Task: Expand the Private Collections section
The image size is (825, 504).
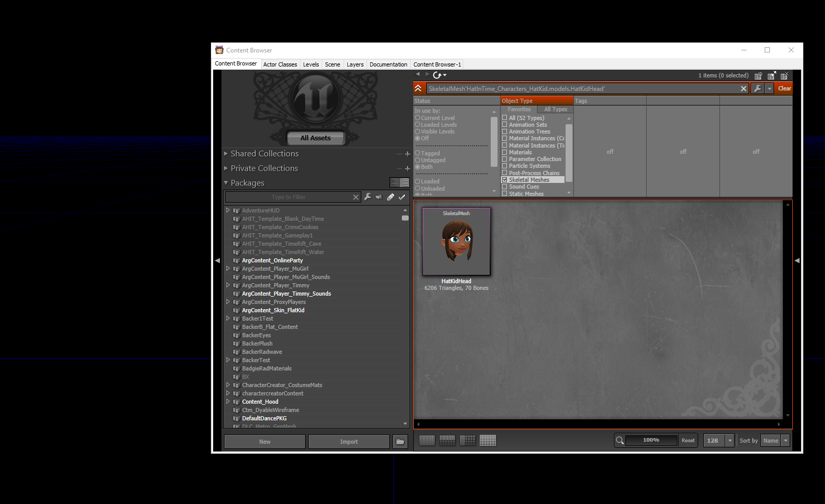Action: (x=226, y=168)
